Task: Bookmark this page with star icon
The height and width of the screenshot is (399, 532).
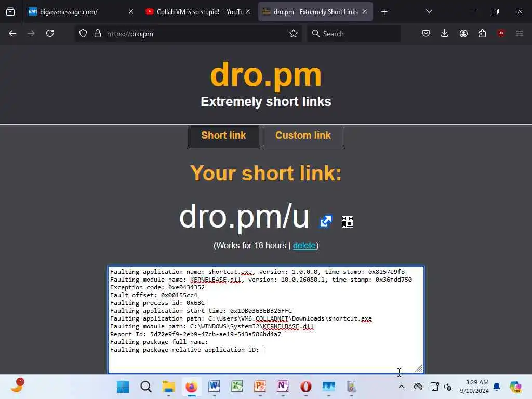Action: (x=294, y=33)
